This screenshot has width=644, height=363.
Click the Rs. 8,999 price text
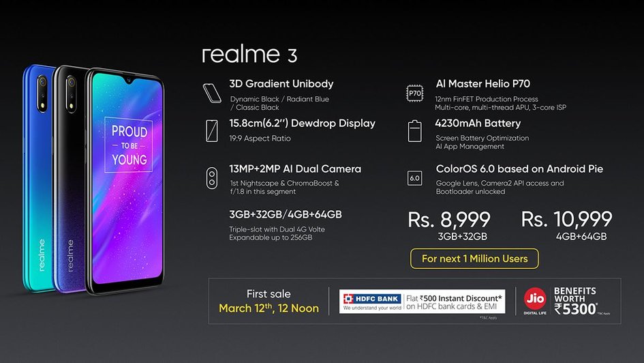[449, 220]
